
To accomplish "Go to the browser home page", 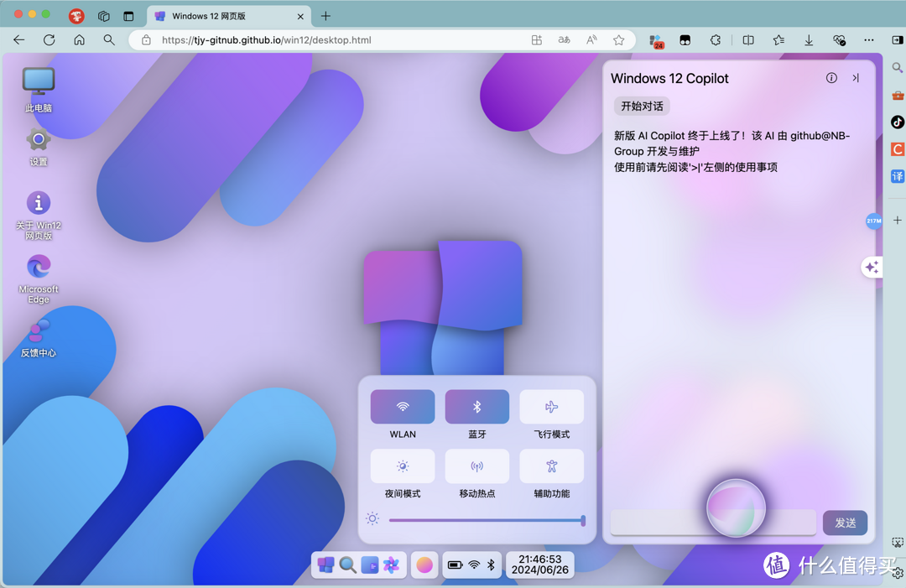I will [79, 40].
